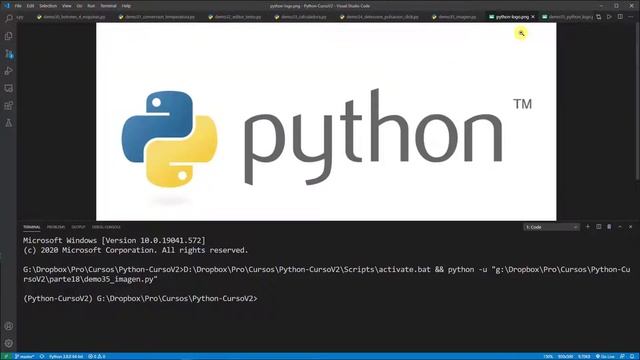Click the open changes icon in editor toolbar
This screenshot has width=640, height=360.
(598, 17)
